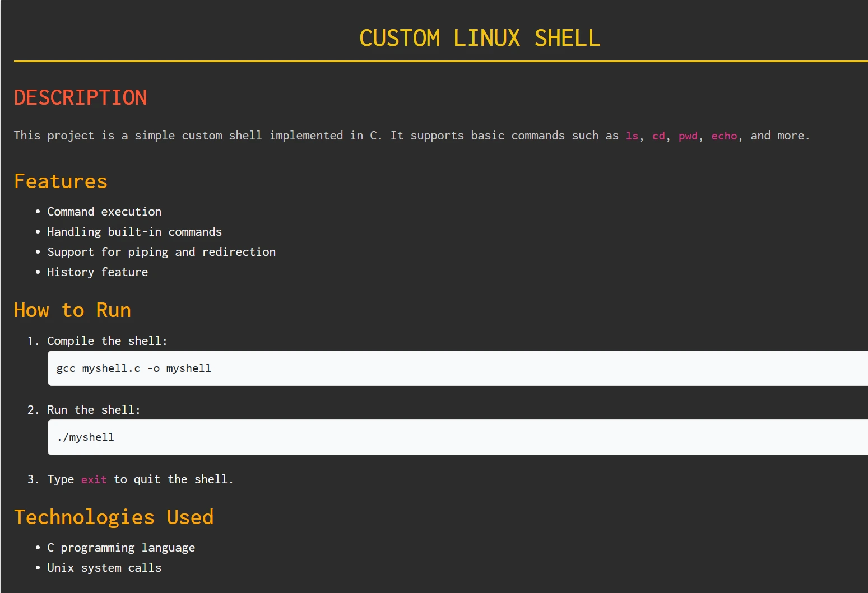The image size is (868, 593).
Task: Click the DESCRIPTION heading
Action: click(81, 97)
